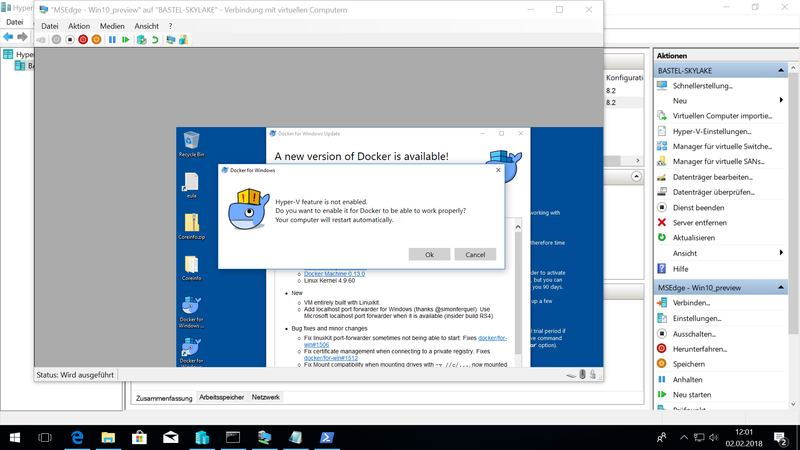
Task: Open PowerShell from the taskbar
Action: coord(327,437)
